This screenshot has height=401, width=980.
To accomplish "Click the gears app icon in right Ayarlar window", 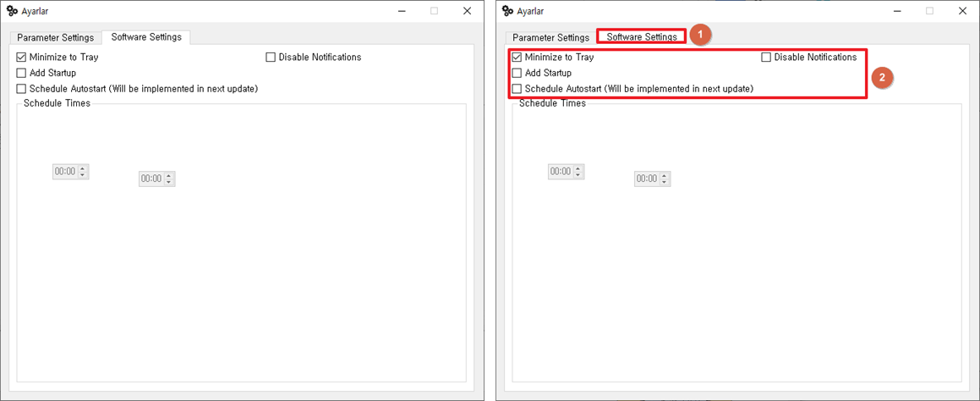I will (x=506, y=11).
